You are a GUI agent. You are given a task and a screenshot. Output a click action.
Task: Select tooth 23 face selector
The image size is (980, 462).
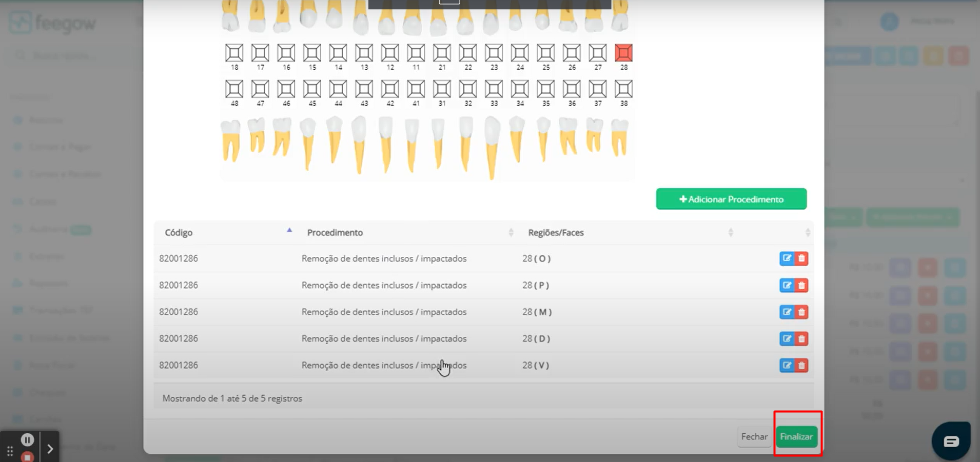494,53
